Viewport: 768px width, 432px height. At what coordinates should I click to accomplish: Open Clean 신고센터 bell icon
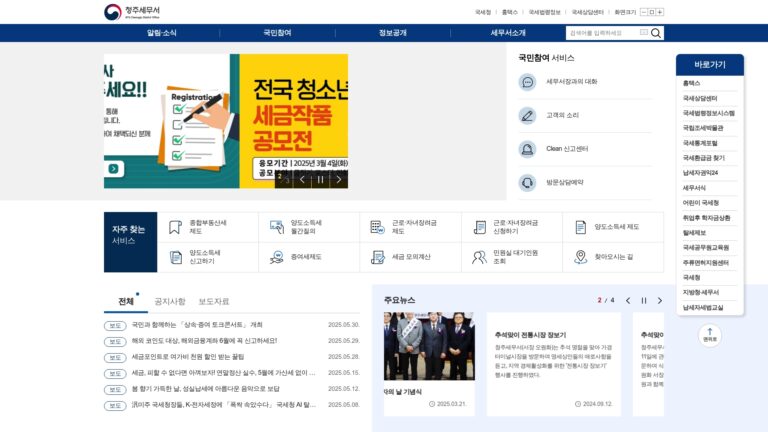[x=527, y=149]
